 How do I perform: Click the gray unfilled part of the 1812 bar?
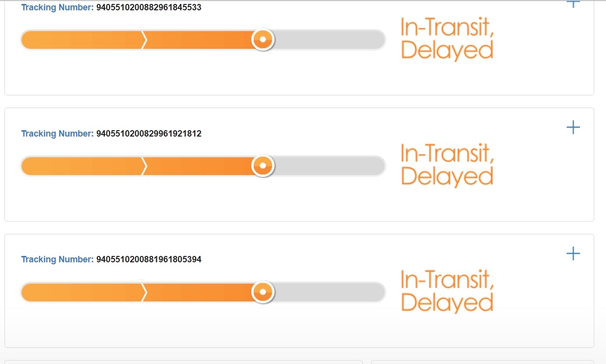click(x=329, y=166)
